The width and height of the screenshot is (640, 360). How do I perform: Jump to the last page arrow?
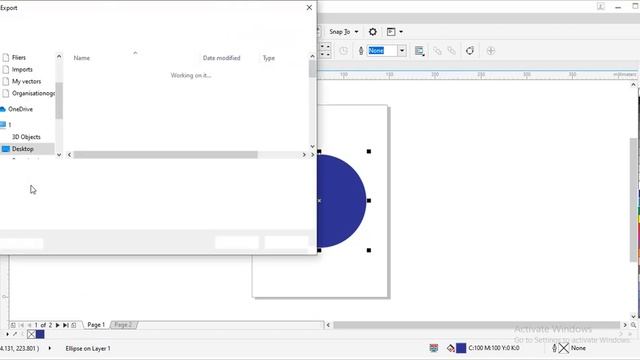(x=65, y=325)
